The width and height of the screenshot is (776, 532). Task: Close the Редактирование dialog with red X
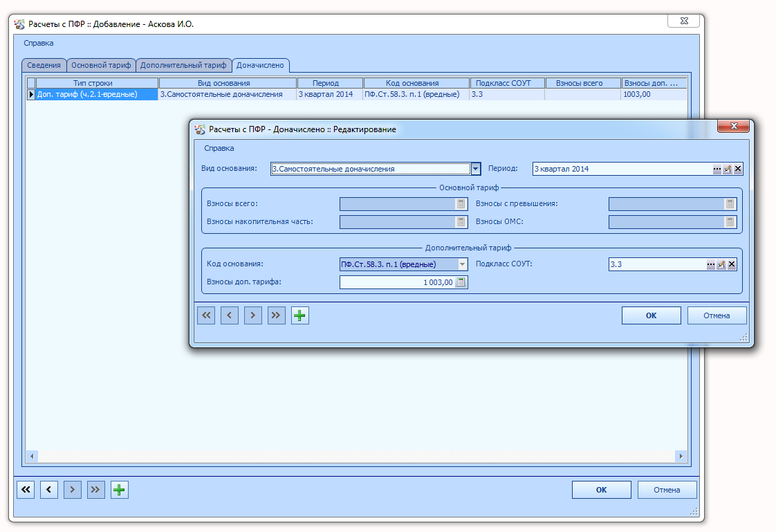pyautogui.click(x=735, y=126)
